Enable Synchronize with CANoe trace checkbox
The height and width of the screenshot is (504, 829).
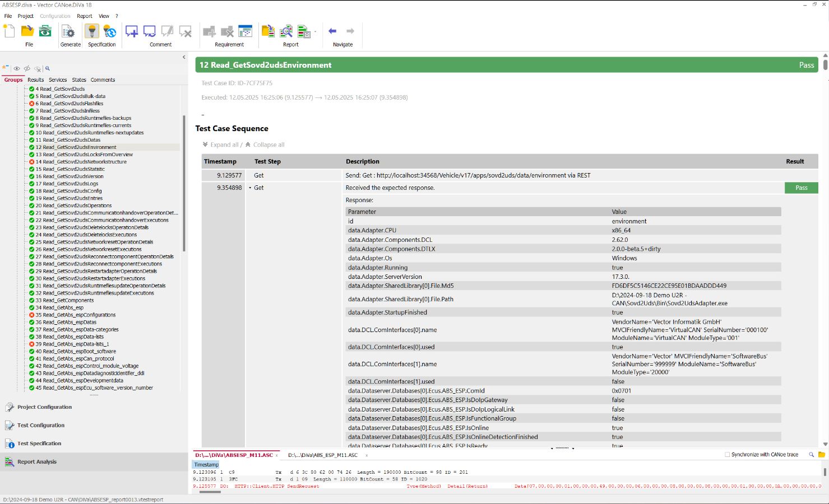(x=728, y=455)
